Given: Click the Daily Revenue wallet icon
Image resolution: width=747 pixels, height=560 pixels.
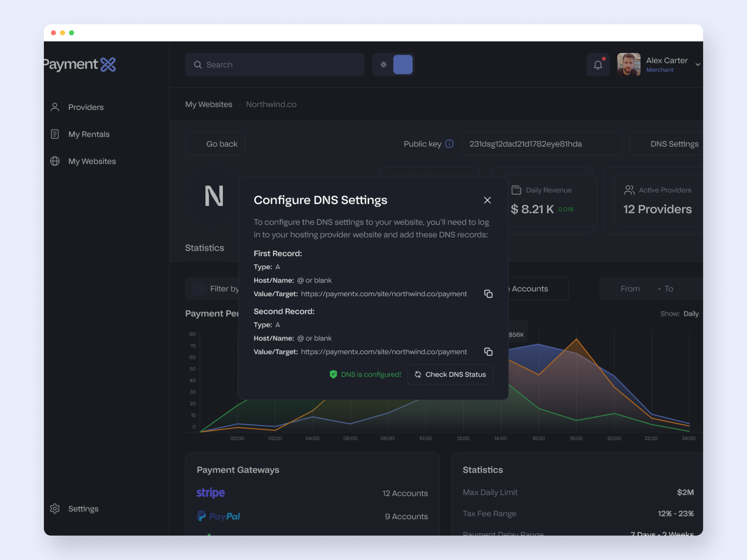Looking at the screenshot, I should coord(516,190).
